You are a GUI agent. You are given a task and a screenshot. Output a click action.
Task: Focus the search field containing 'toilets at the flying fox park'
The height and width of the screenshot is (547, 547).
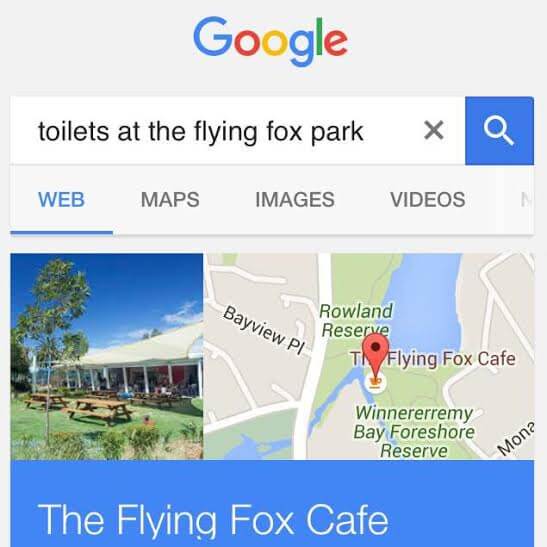(237, 130)
